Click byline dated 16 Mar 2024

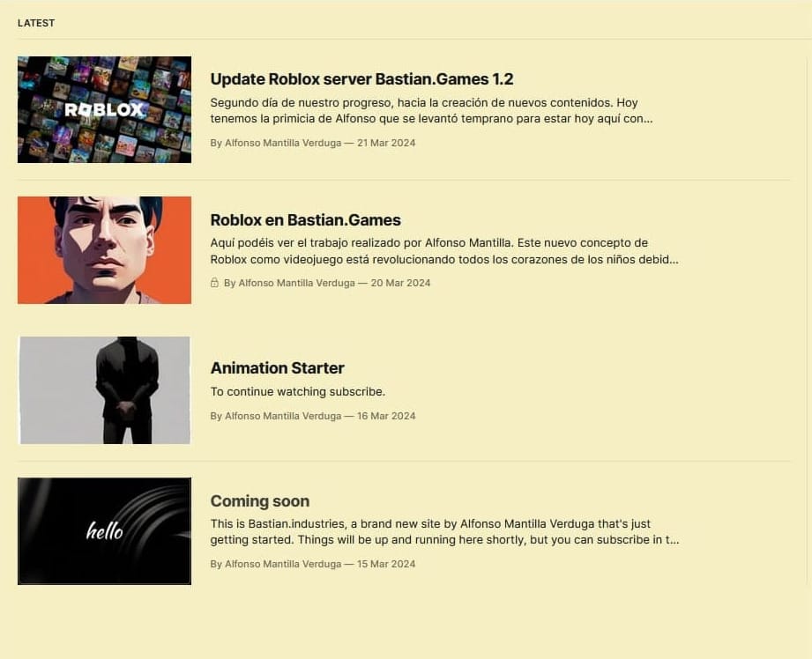[313, 416]
